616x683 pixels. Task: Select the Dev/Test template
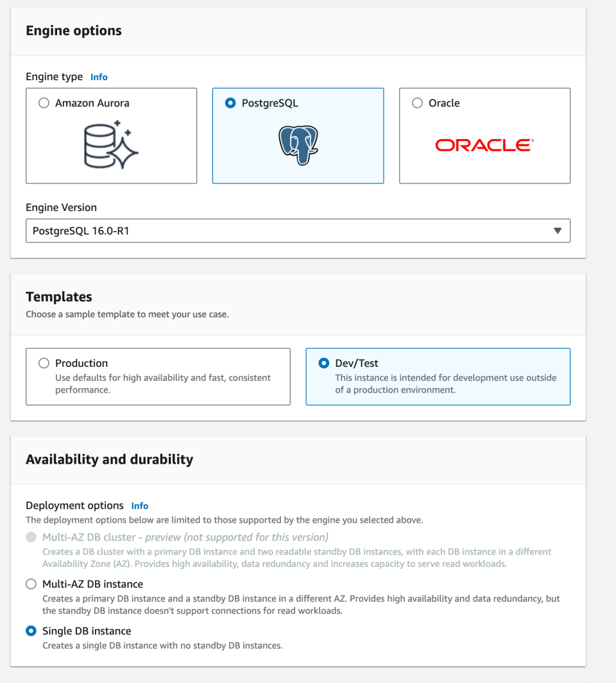tap(324, 363)
